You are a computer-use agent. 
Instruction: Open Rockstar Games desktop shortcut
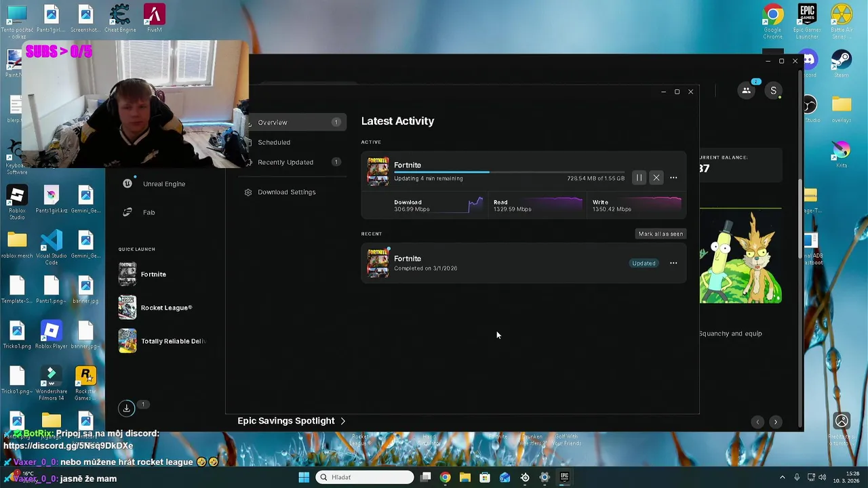pyautogui.click(x=85, y=383)
